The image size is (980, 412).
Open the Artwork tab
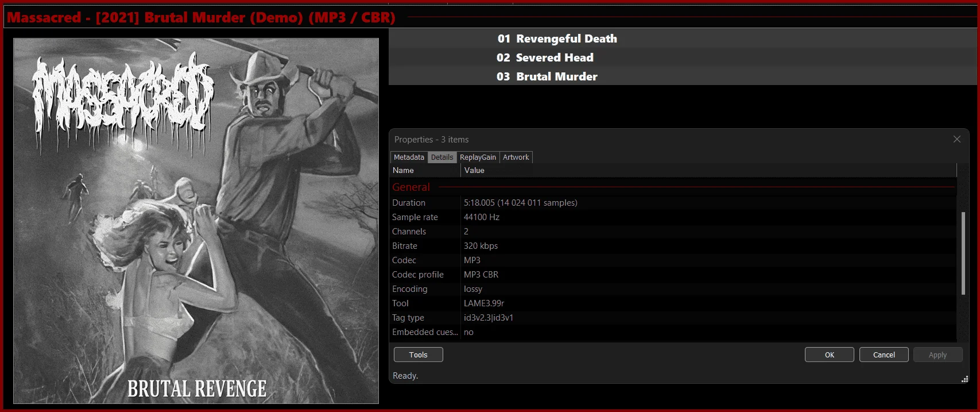pyautogui.click(x=516, y=157)
